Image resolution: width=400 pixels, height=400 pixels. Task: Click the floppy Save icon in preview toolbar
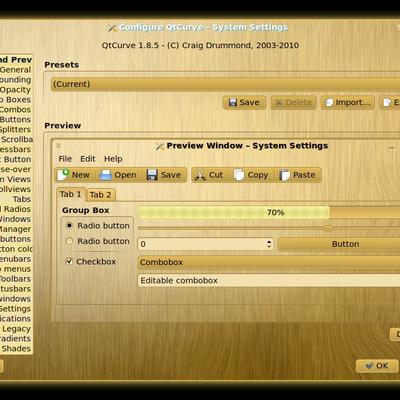click(x=152, y=175)
